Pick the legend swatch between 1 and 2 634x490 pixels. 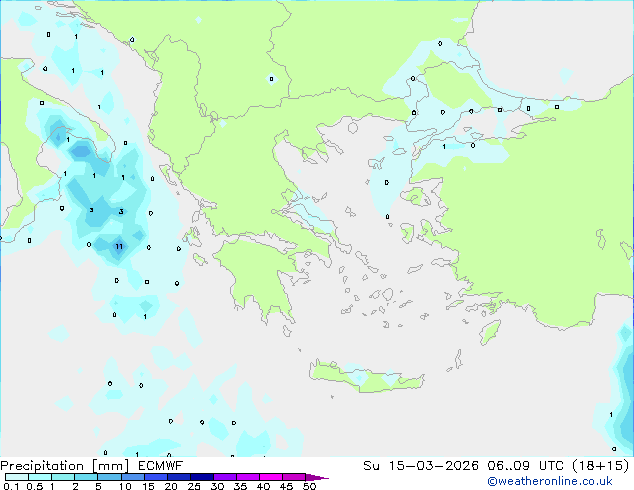[63, 477]
